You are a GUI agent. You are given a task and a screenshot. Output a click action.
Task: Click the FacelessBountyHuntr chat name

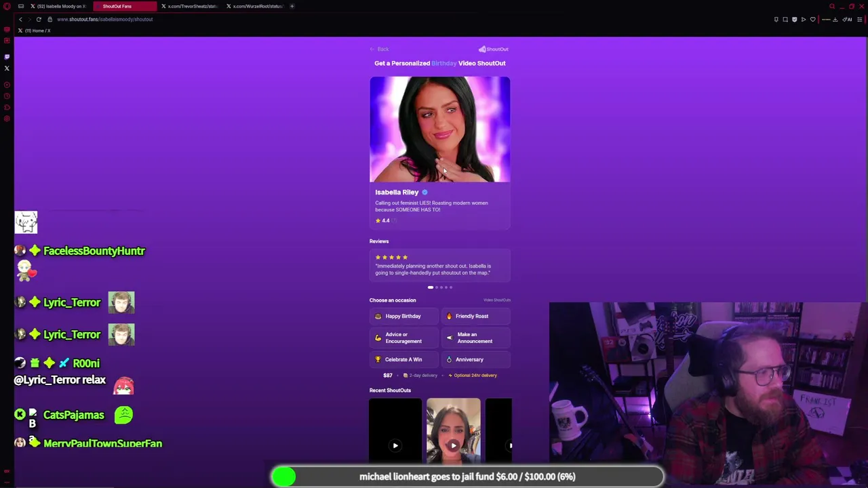[94, 251]
